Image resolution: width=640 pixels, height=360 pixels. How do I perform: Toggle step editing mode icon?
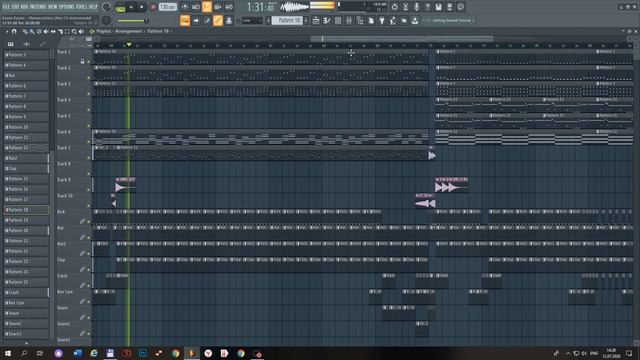[207, 20]
